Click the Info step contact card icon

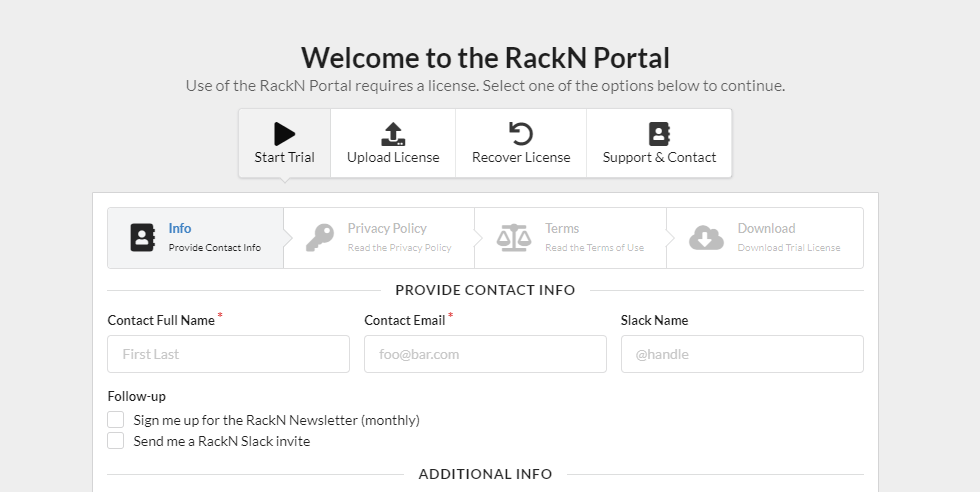[x=143, y=238]
